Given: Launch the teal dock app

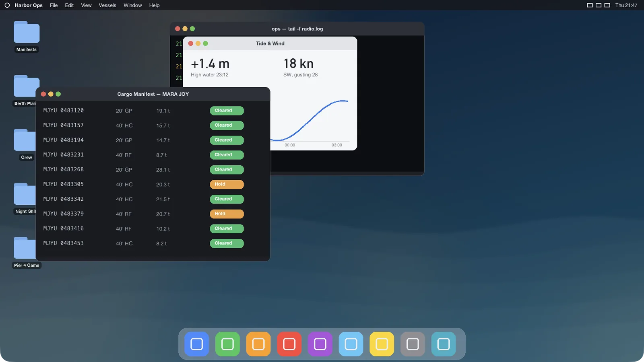Looking at the screenshot, I should coord(444,344).
